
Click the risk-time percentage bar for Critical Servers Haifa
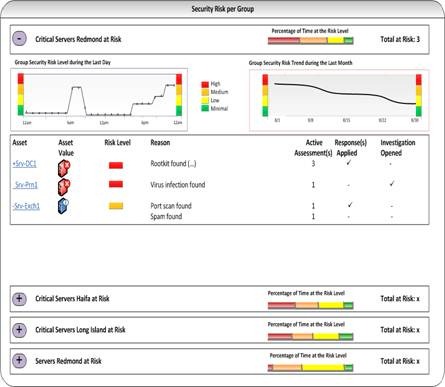[311, 305]
